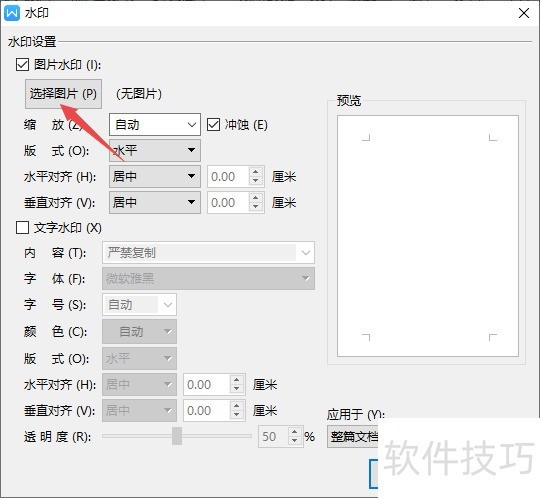Viewport: 540px width, 498px height.
Task: Open the 颜色 (C) color picker
Action: (139, 331)
